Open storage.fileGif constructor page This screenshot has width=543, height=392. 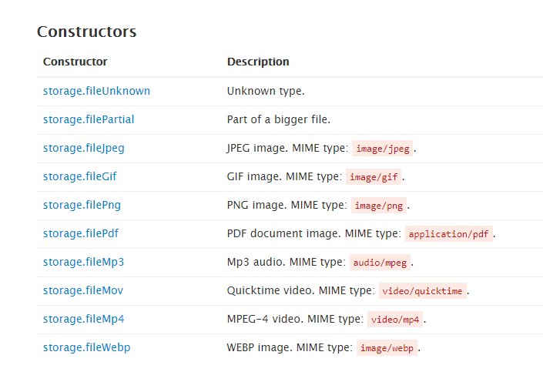coord(79,176)
